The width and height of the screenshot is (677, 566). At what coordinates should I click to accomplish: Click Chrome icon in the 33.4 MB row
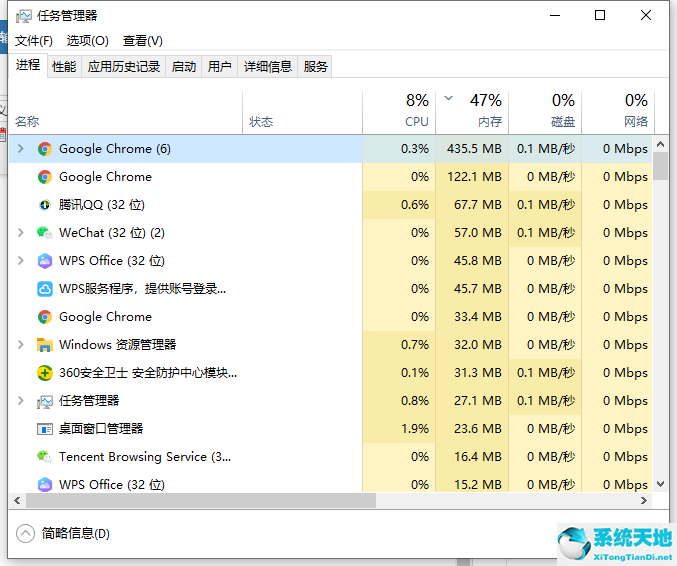point(44,317)
